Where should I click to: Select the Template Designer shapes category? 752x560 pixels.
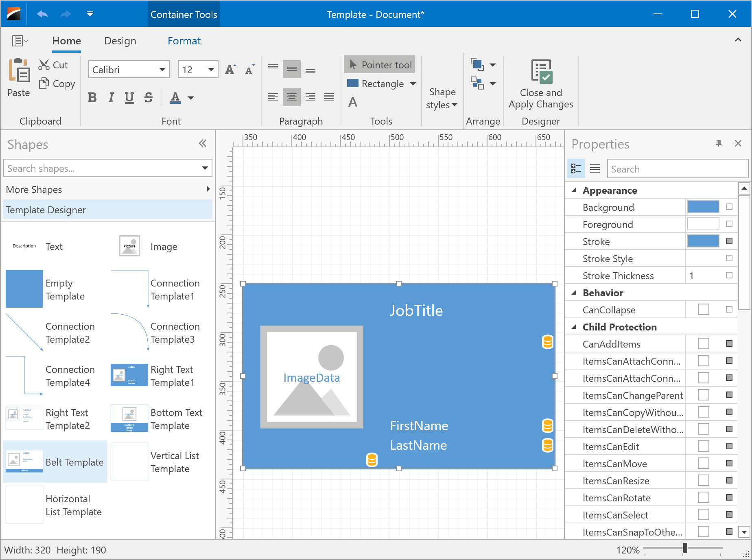[108, 210]
